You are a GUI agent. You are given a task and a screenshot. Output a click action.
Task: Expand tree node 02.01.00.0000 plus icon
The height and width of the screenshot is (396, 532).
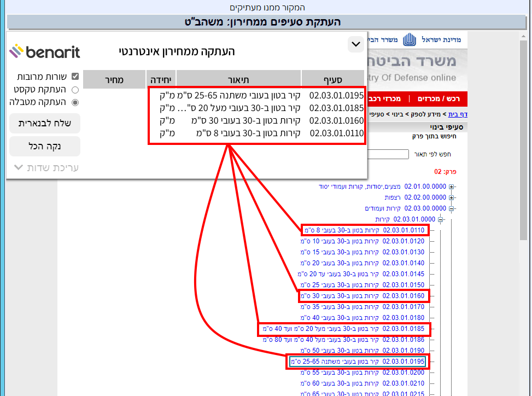(452, 187)
